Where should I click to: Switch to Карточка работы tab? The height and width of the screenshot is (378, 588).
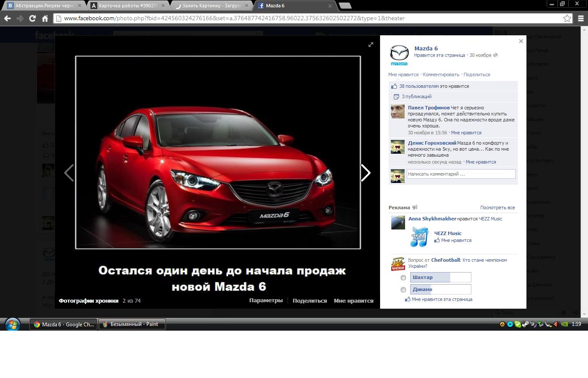coord(128,6)
